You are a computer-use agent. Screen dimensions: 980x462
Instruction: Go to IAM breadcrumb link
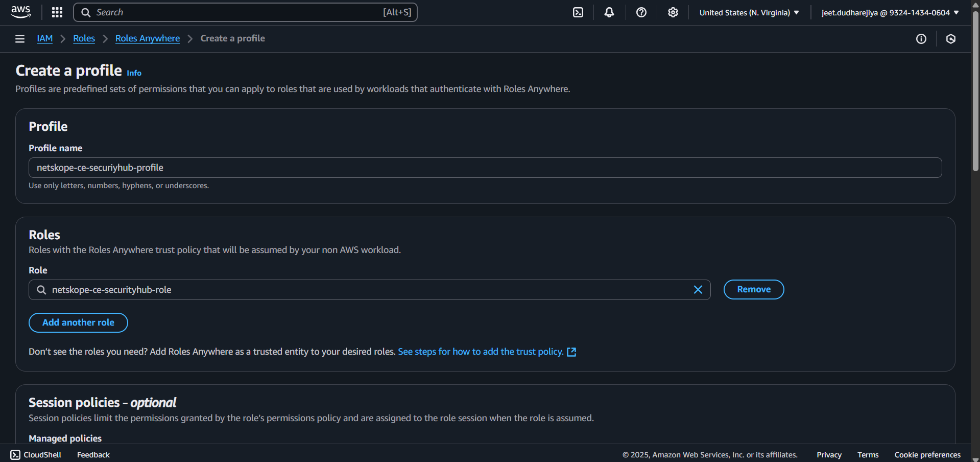[45, 38]
